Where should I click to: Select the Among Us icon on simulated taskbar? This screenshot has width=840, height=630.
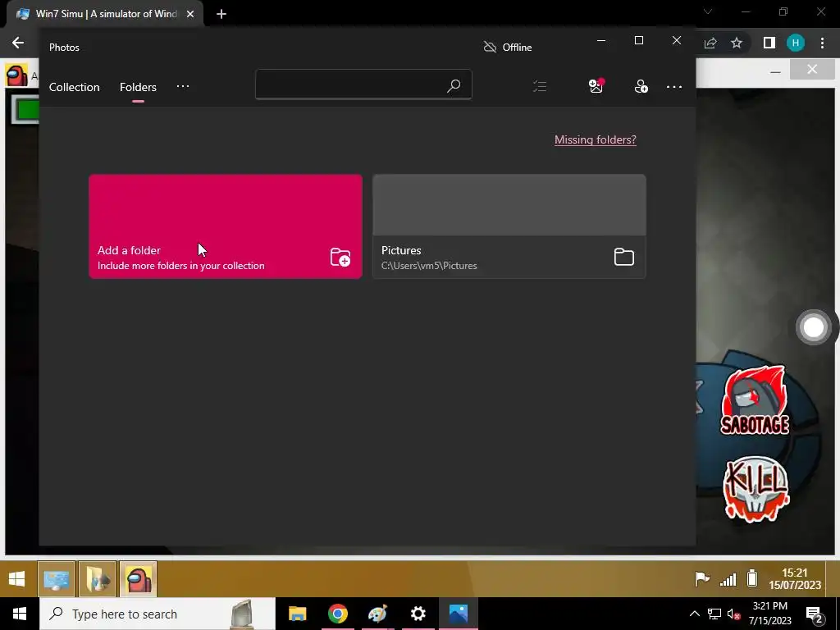[138, 579]
